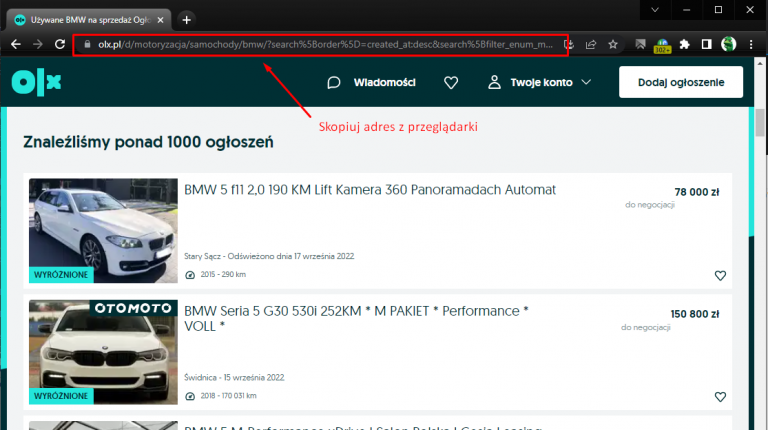This screenshot has width=768, height=430.
Task: Expand the tab search chevron
Action: (x=654, y=10)
